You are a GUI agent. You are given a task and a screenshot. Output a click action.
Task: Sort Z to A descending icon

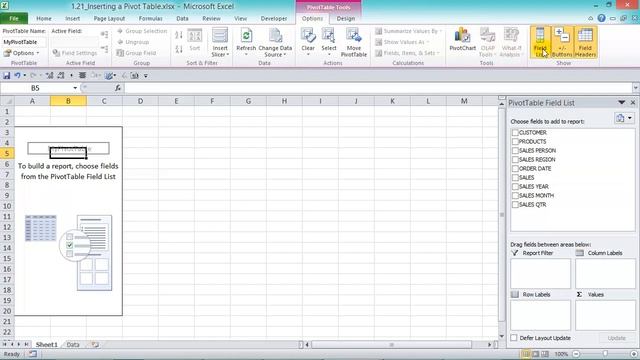tap(179, 49)
